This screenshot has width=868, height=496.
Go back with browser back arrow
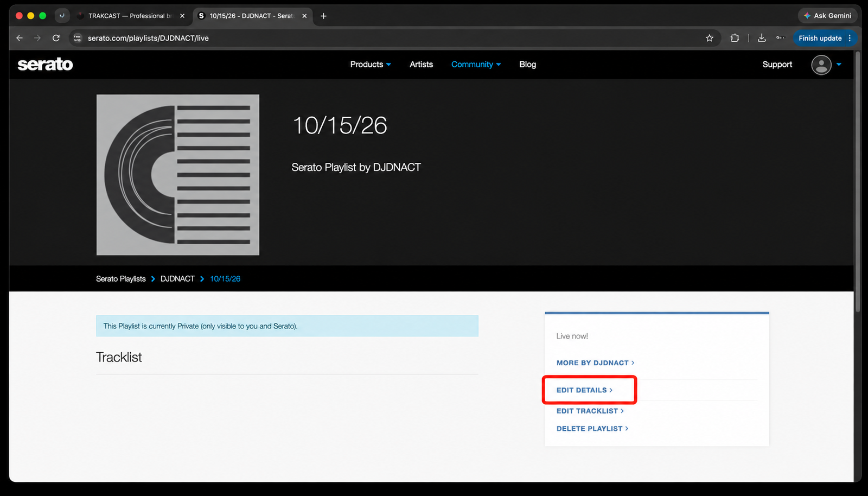[x=20, y=38]
